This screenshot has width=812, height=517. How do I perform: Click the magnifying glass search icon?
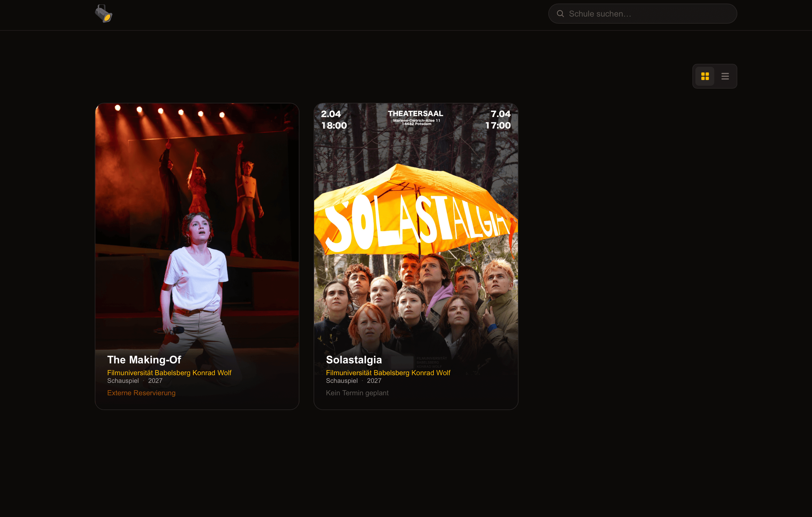point(560,14)
